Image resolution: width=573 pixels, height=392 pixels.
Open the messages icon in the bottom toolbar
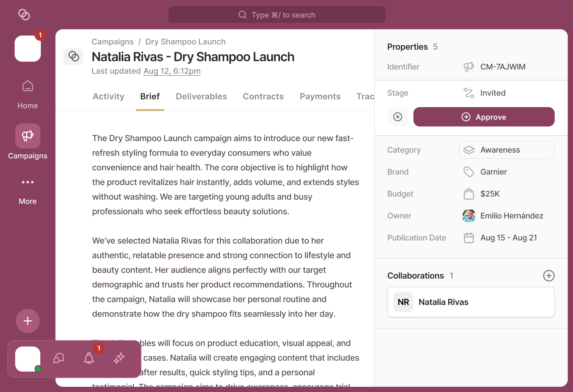59,358
